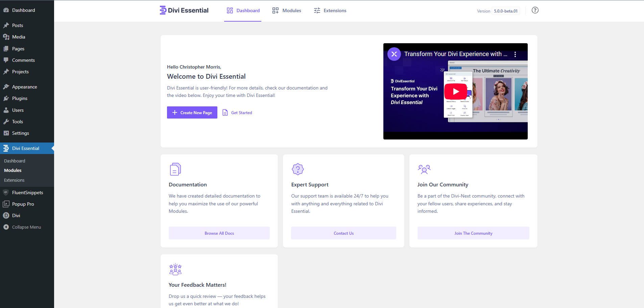This screenshot has height=308, width=644.
Task: Switch to the Extensions tab
Action: [330, 10]
